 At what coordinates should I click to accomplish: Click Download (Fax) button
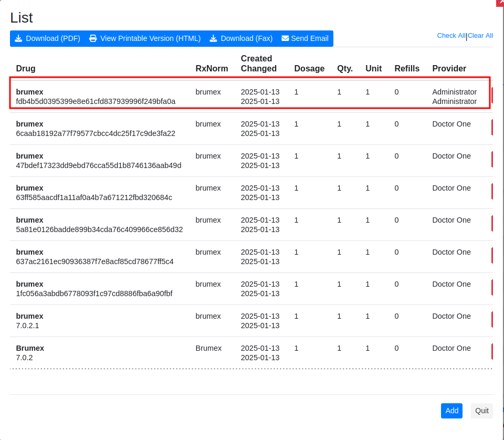(x=241, y=38)
